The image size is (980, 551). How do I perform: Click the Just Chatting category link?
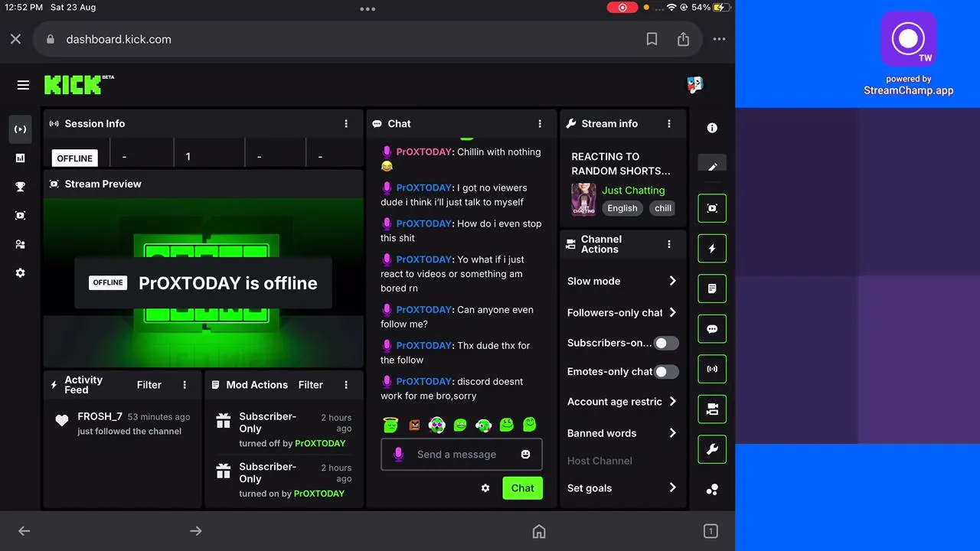(x=633, y=191)
